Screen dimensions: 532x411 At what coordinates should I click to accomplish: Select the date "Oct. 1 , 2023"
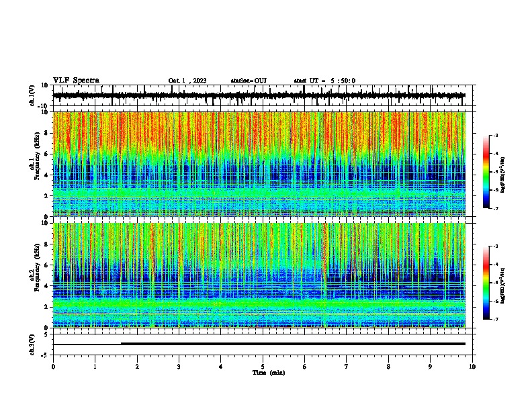click(x=187, y=81)
